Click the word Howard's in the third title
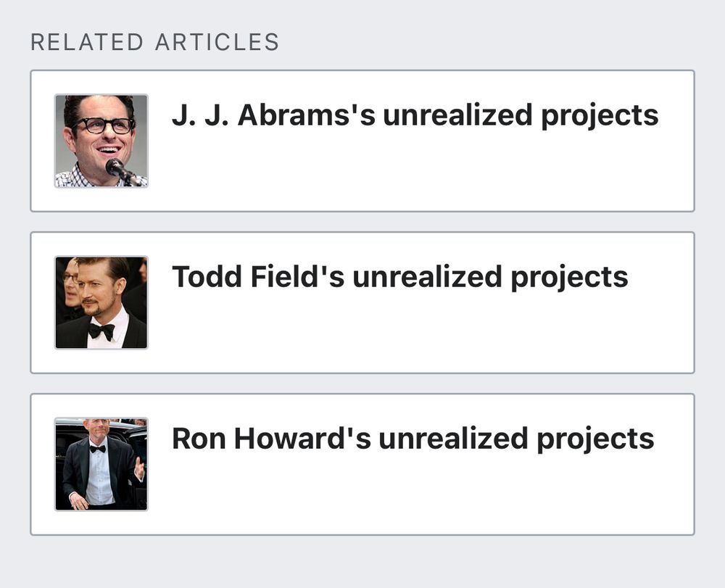The image size is (725, 588). coord(302,439)
